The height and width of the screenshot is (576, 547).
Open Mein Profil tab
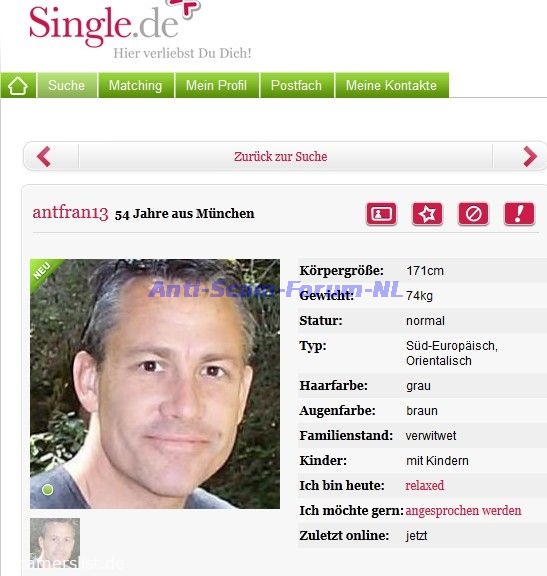217,86
